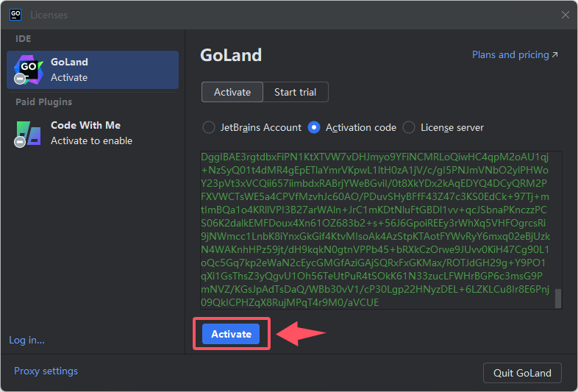578x392 pixels.
Task: Click code line starting with DggIBAE3rgtdbx
Action: pos(375,157)
